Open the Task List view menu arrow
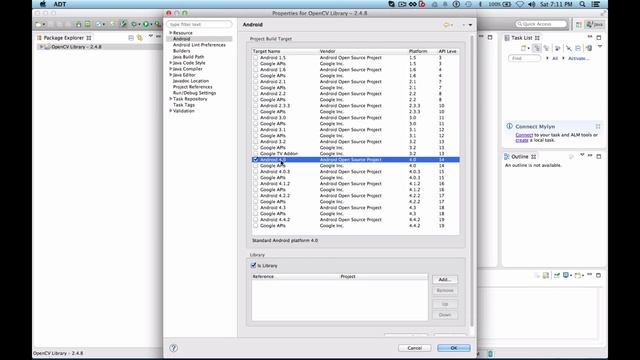 click(600, 47)
